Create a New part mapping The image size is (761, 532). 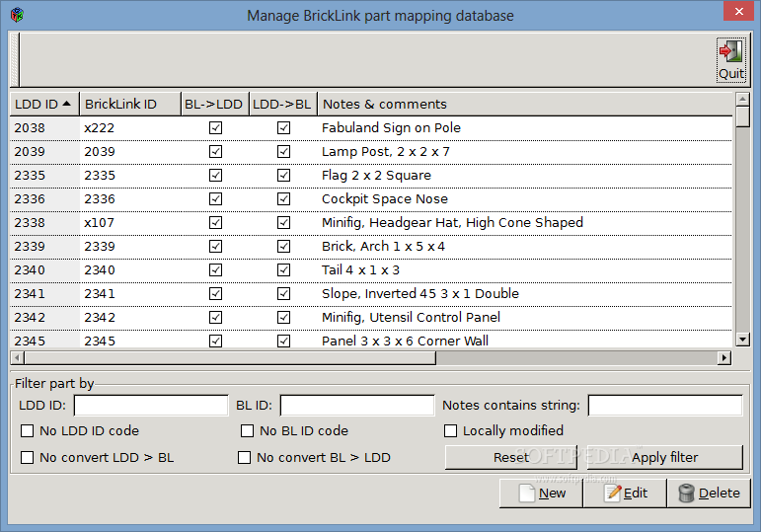(541, 494)
